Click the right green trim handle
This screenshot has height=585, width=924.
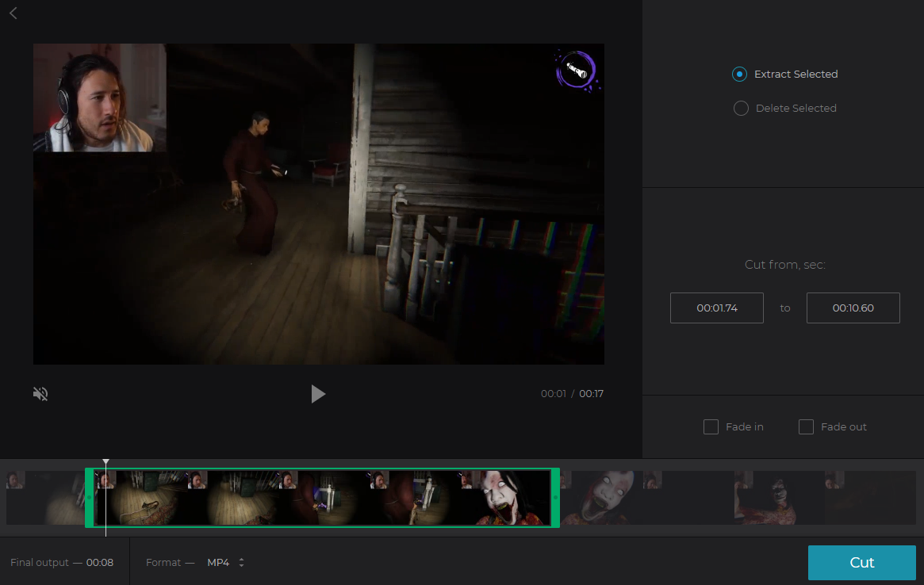(555, 498)
